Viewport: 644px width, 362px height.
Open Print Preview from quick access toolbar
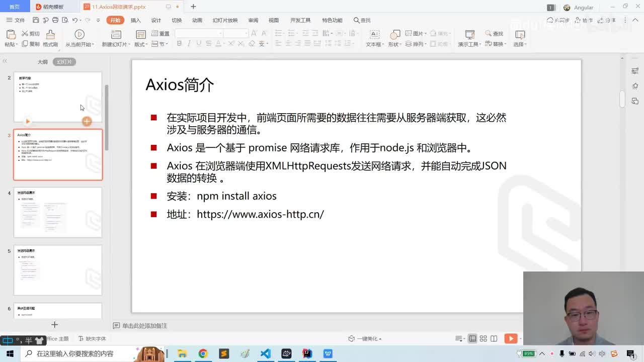point(64,20)
